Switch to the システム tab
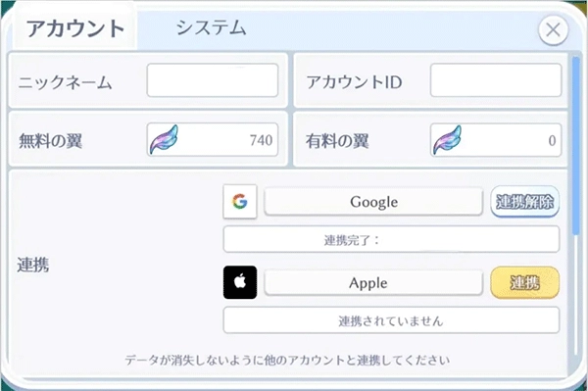 pos(211,28)
